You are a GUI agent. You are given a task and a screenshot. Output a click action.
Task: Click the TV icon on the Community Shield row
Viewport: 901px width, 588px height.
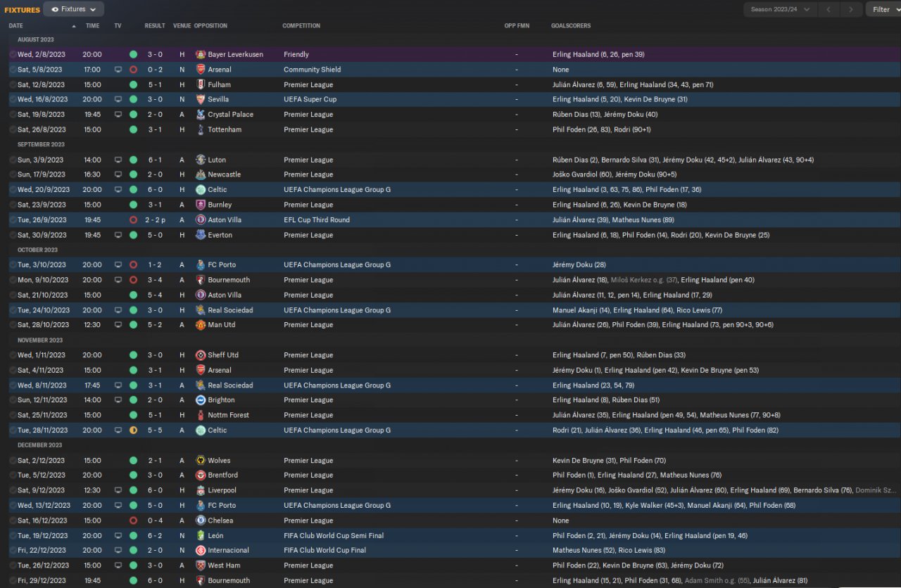[118, 70]
